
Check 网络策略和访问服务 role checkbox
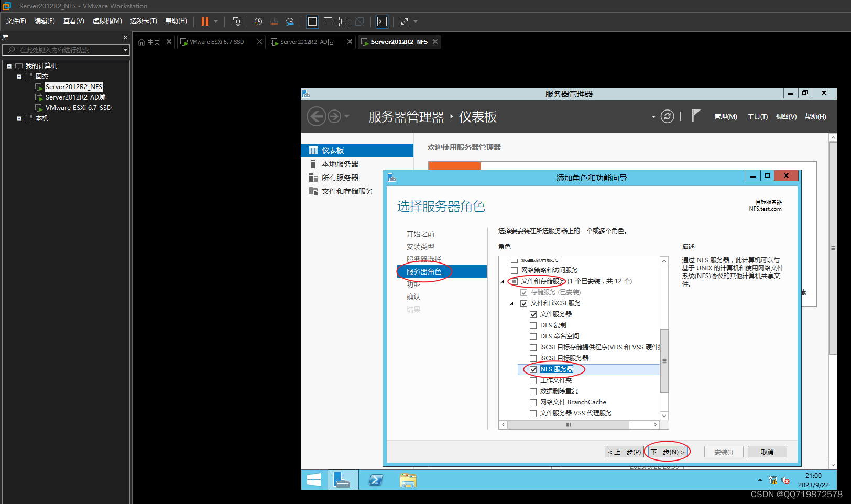[x=514, y=270]
